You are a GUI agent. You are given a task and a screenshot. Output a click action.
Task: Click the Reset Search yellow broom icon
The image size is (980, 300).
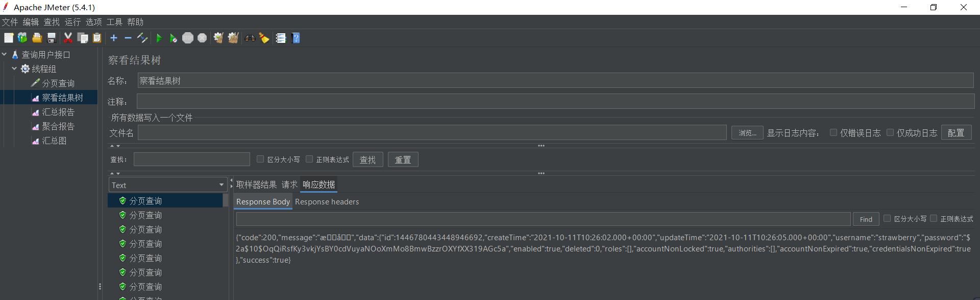point(264,38)
